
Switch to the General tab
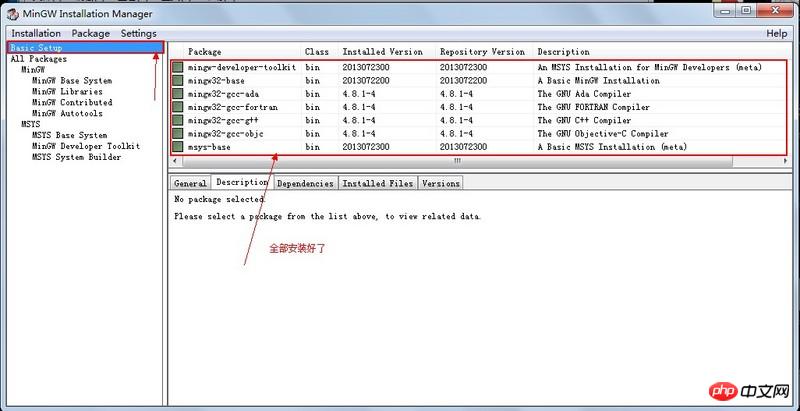[x=190, y=184]
